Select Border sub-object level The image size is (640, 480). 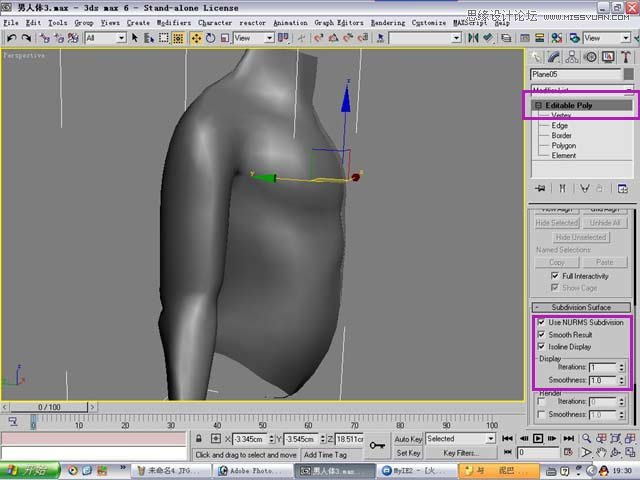[x=562, y=135]
